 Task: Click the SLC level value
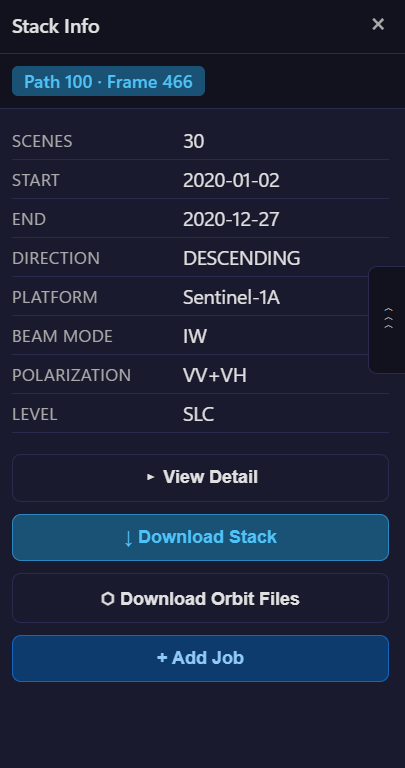198,414
